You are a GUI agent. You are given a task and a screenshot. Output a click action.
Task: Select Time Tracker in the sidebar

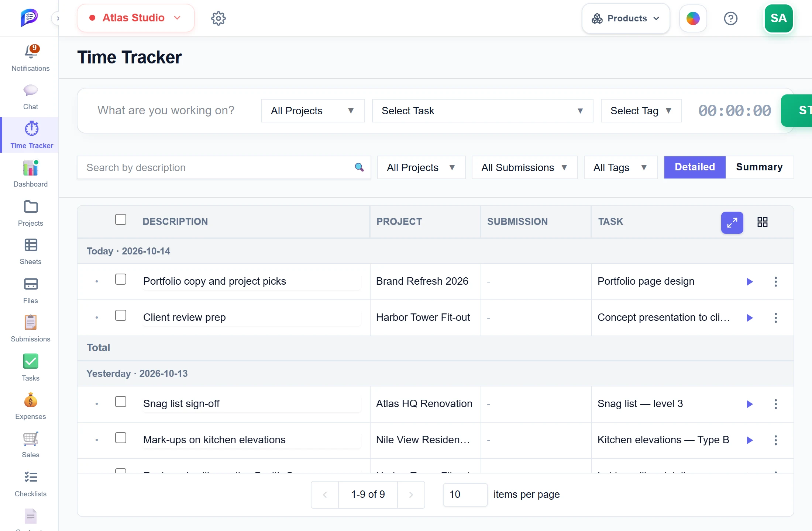pos(30,135)
